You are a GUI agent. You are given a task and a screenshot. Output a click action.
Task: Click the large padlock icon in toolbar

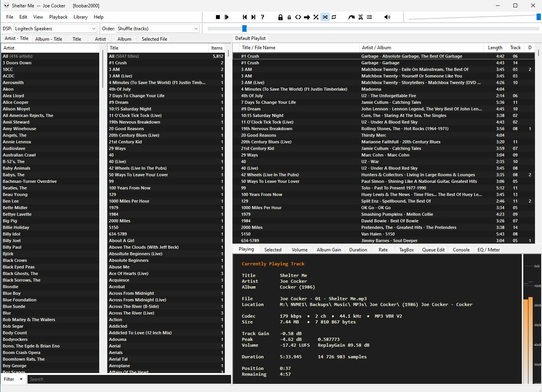click(280, 17)
